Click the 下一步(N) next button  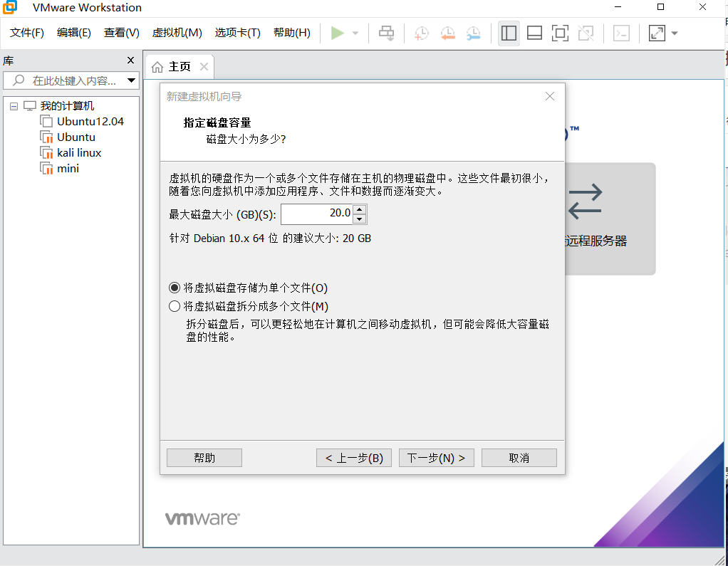tap(437, 458)
